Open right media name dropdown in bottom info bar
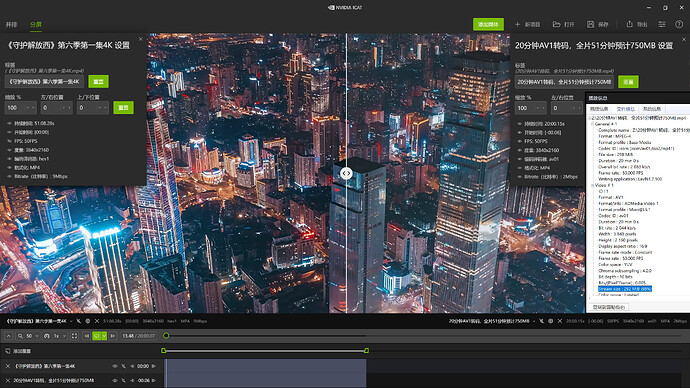 [534, 321]
